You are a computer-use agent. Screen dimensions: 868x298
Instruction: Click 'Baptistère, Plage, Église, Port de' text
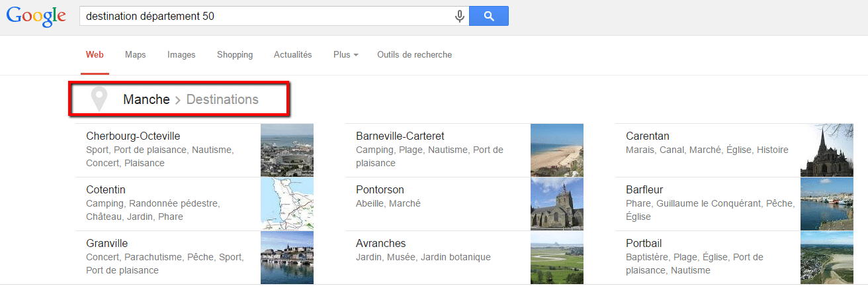[695, 257]
